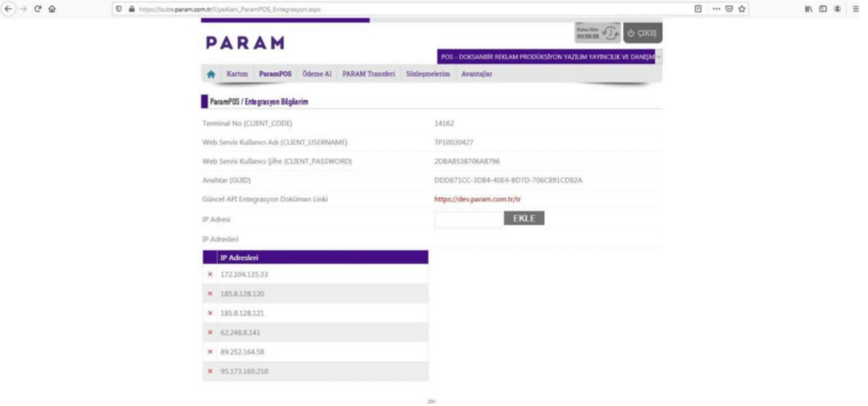Open the Firefox account icon
This screenshot has width=868, height=406.
[838, 9]
